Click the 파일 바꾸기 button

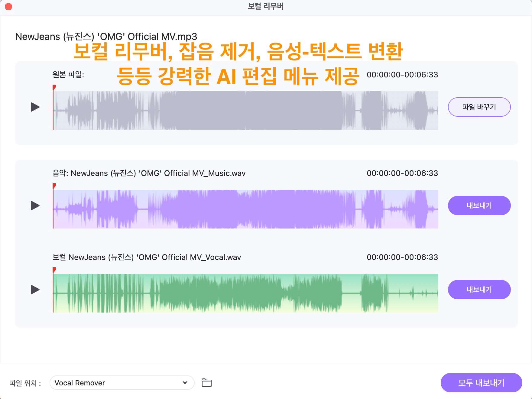click(479, 107)
